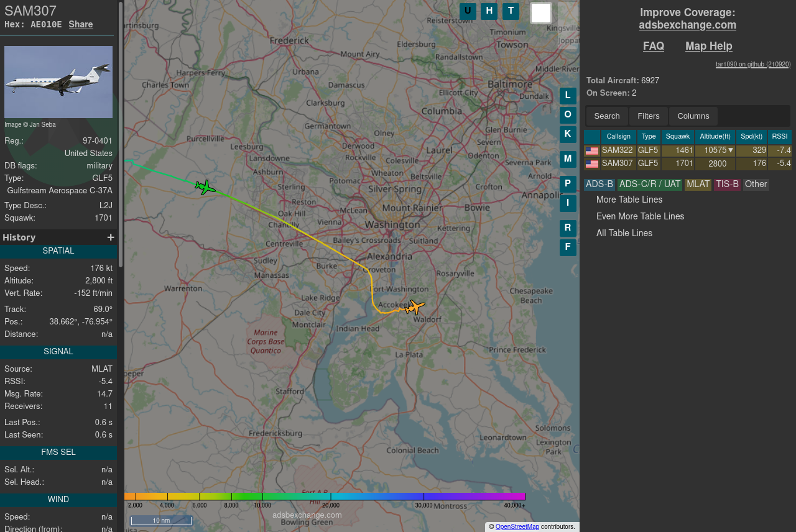The image size is (796, 532).
Task: Show More Table Lines
Action: click(x=629, y=199)
